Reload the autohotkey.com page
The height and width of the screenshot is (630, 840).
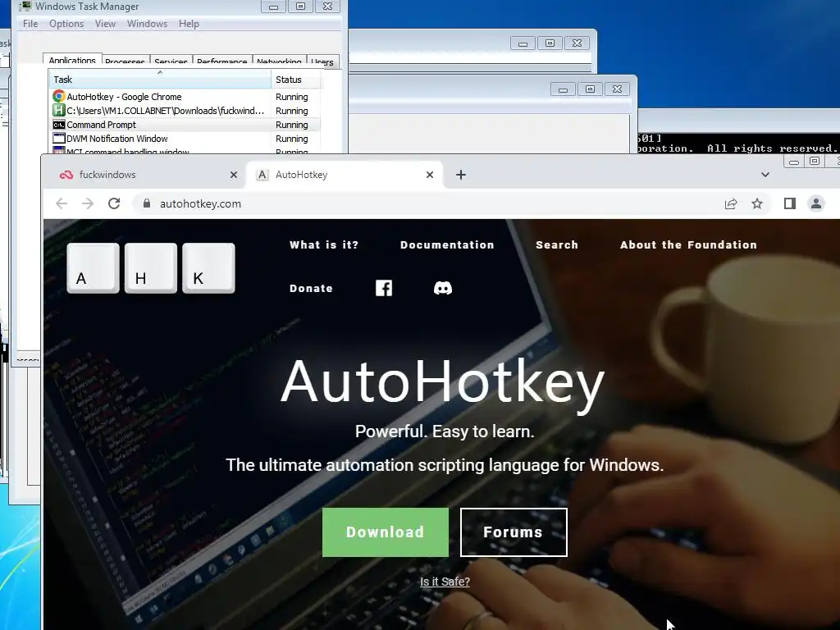point(113,203)
